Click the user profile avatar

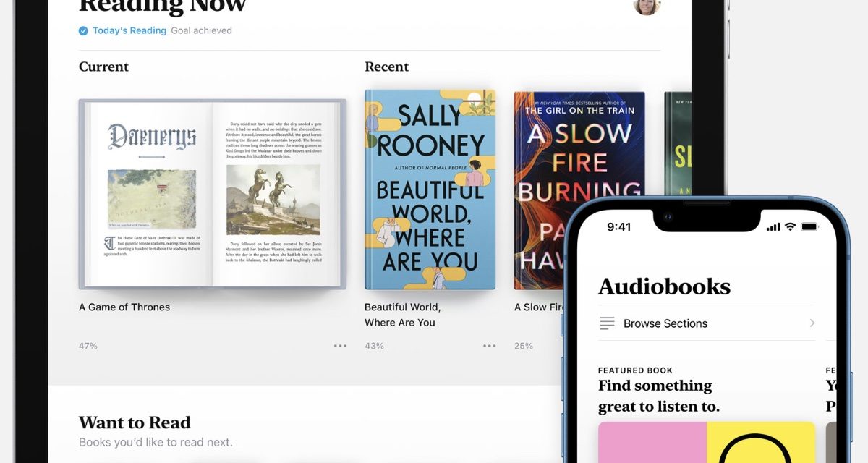click(646, 4)
